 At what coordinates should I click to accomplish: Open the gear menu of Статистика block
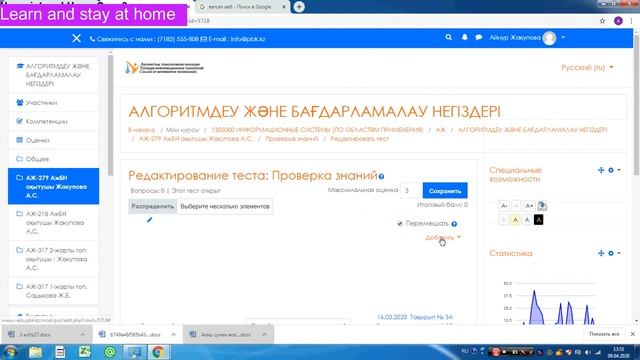[x=613, y=253]
